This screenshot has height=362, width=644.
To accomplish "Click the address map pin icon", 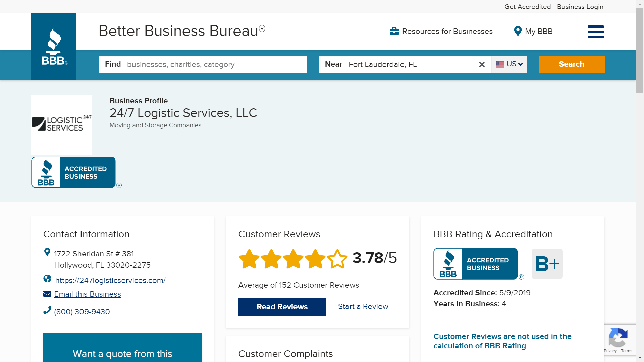I will tap(47, 252).
